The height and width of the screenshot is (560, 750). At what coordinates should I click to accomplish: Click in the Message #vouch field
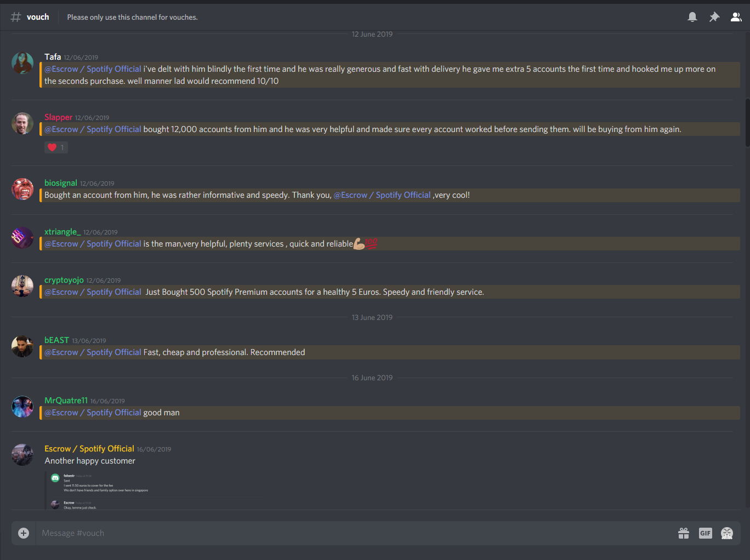click(x=356, y=533)
